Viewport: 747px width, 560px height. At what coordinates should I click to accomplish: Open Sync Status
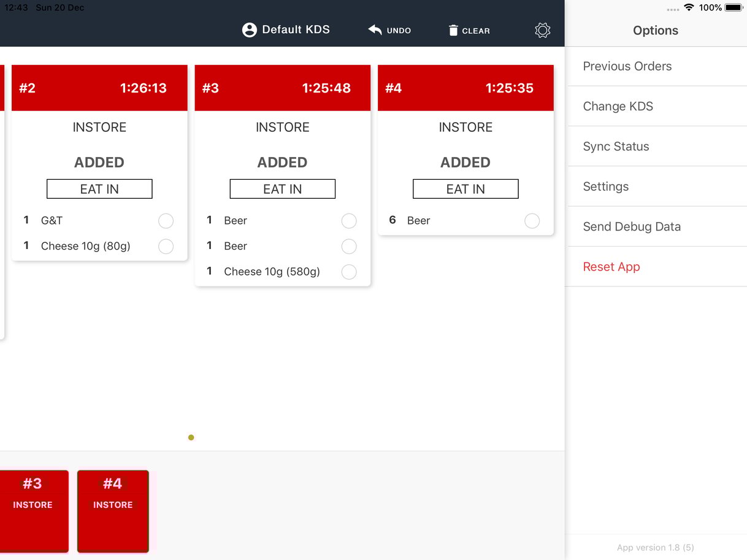tap(616, 146)
